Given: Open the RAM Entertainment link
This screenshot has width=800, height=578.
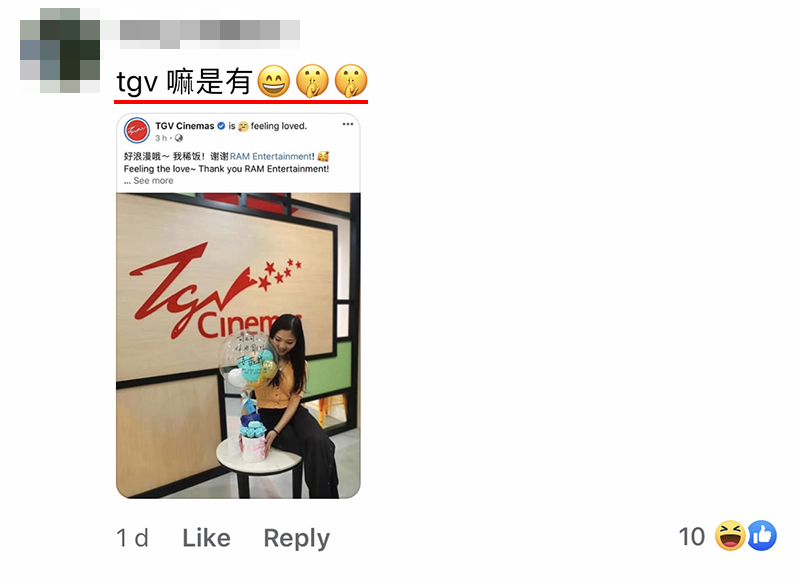Looking at the screenshot, I should point(271,156).
